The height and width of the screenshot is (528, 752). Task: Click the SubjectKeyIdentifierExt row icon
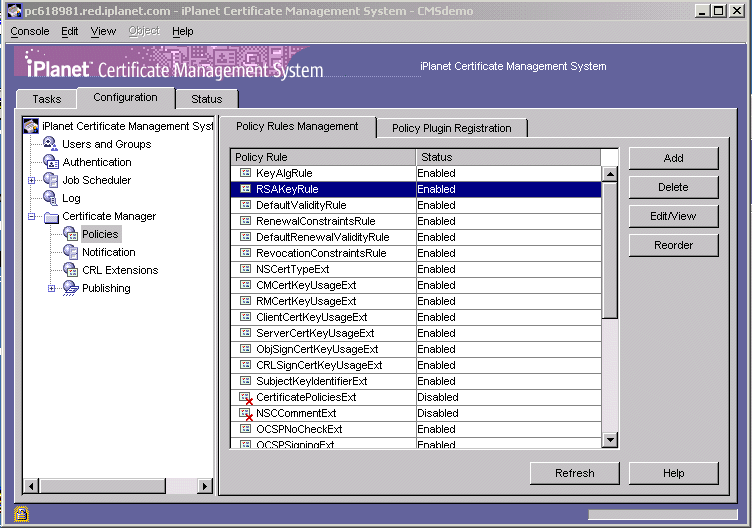[245, 381]
